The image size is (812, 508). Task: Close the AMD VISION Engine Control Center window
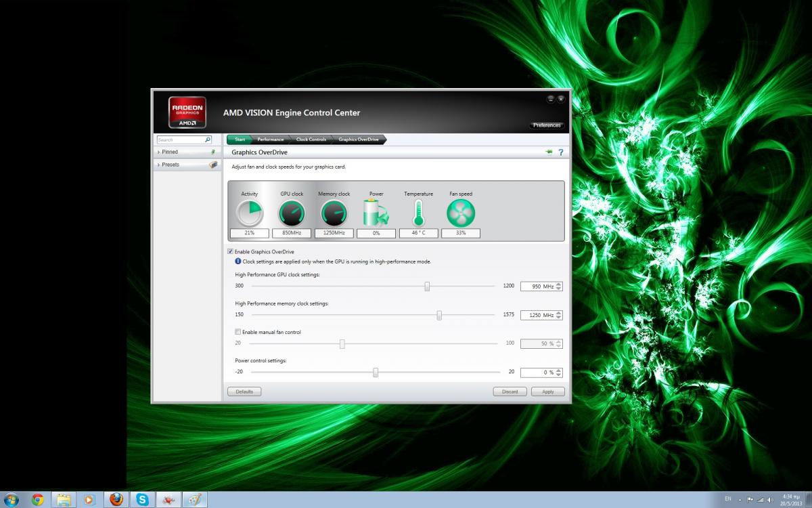(560, 99)
